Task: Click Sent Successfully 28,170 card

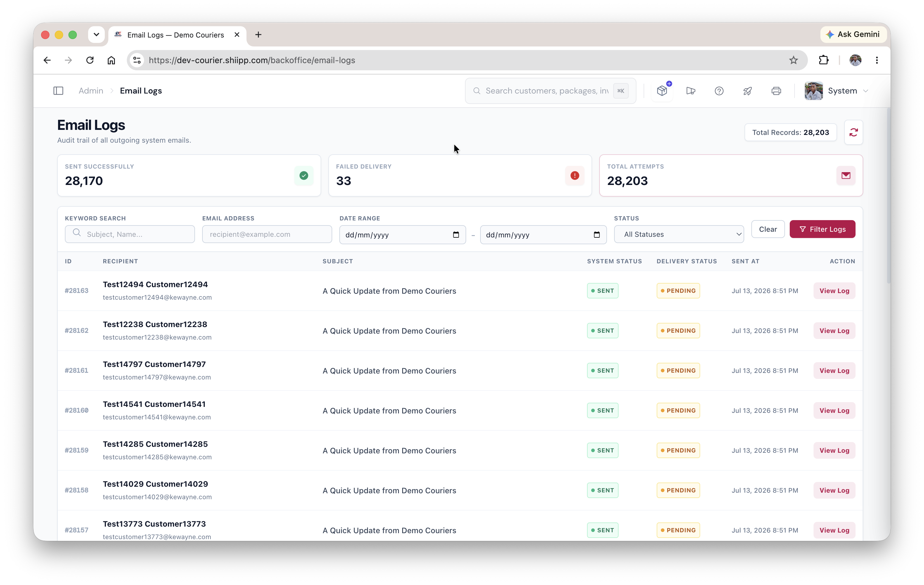Action: pyautogui.click(x=189, y=176)
